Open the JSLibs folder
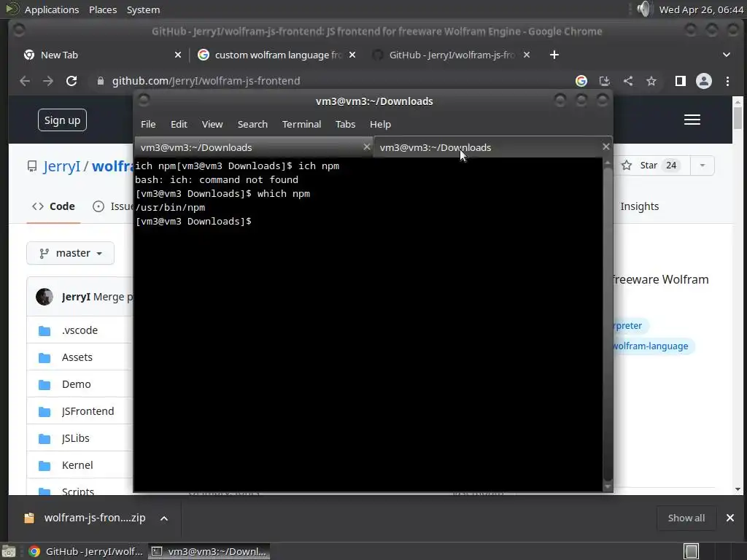This screenshot has height=560, width=747. tap(75, 438)
